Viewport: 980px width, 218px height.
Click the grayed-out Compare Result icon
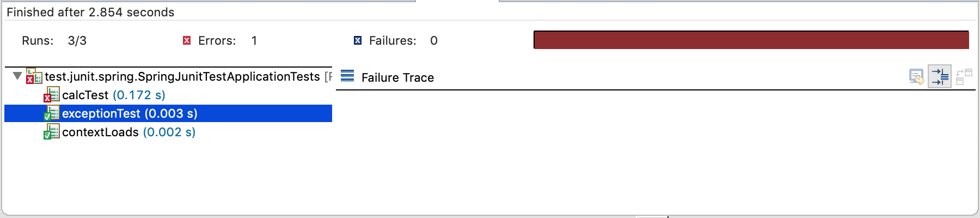pos(964,77)
